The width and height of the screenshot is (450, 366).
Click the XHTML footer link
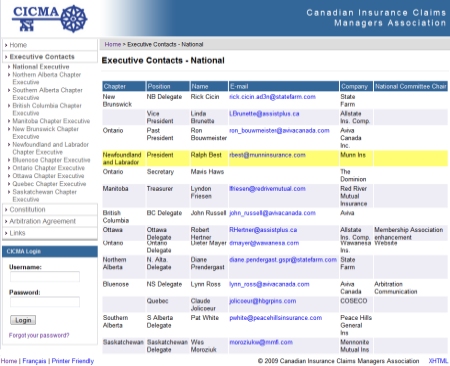(438, 361)
